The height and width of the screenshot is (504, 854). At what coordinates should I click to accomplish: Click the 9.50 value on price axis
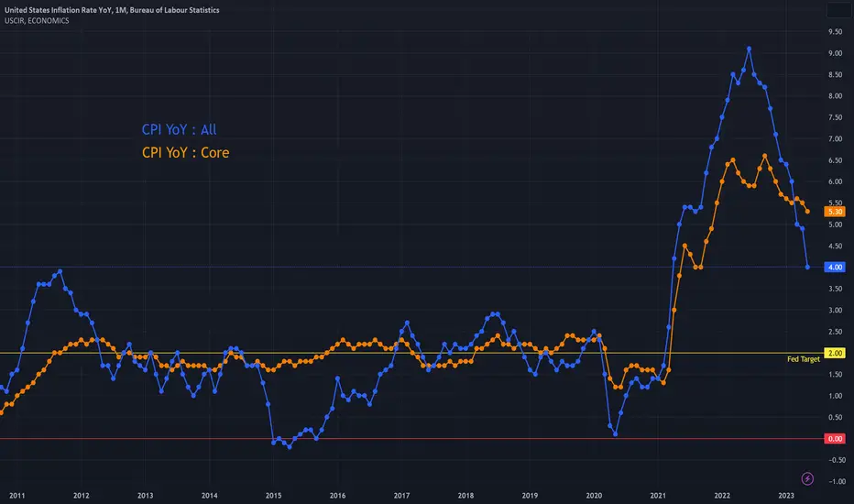835,31
